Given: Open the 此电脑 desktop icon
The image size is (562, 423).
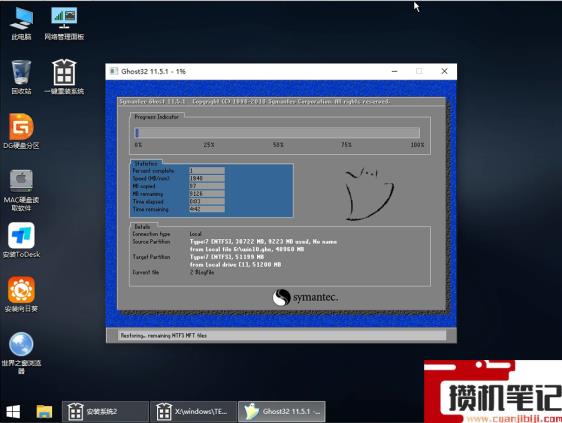Looking at the screenshot, I should pyautogui.click(x=21, y=23).
